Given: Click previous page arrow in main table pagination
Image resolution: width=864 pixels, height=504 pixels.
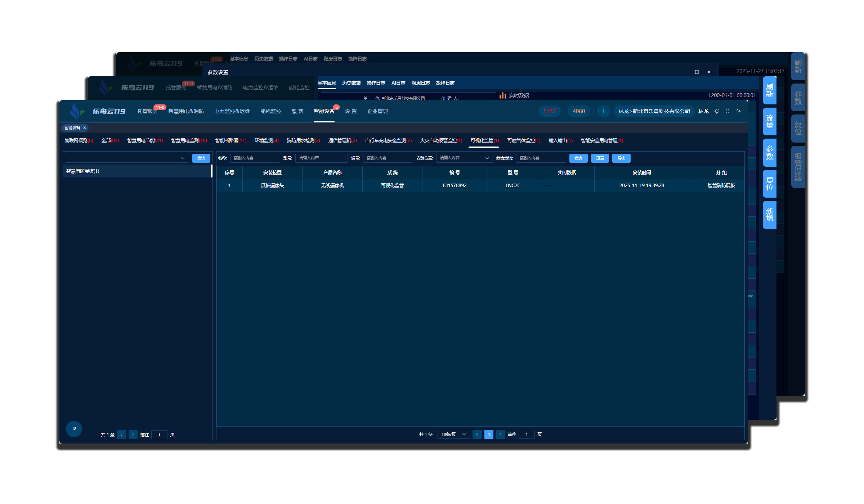Looking at the screenshot, I should 477,434.
